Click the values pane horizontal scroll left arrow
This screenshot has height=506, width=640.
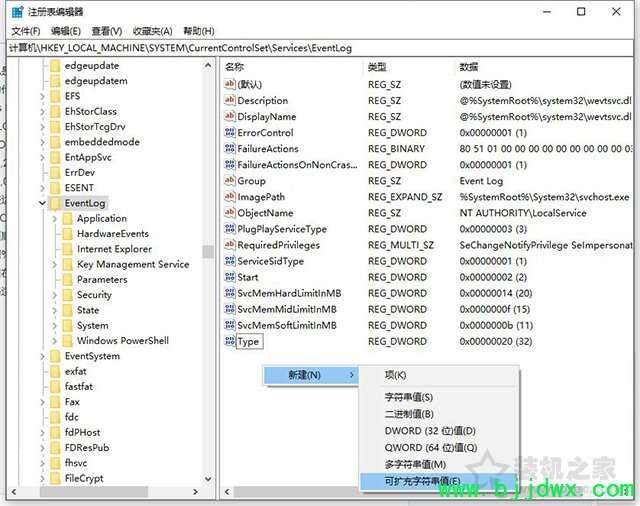[227, 492]
